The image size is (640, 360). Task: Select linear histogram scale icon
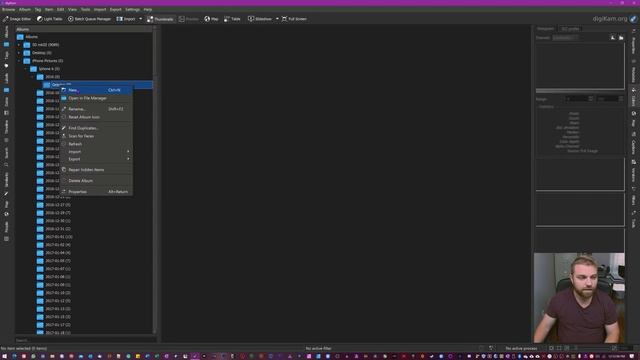(613, 38)
